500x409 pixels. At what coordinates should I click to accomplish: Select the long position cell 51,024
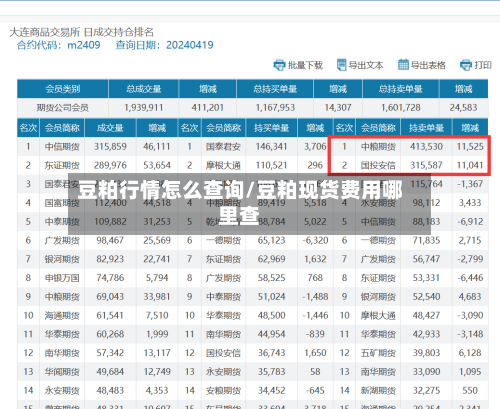(x=271, y=296)
